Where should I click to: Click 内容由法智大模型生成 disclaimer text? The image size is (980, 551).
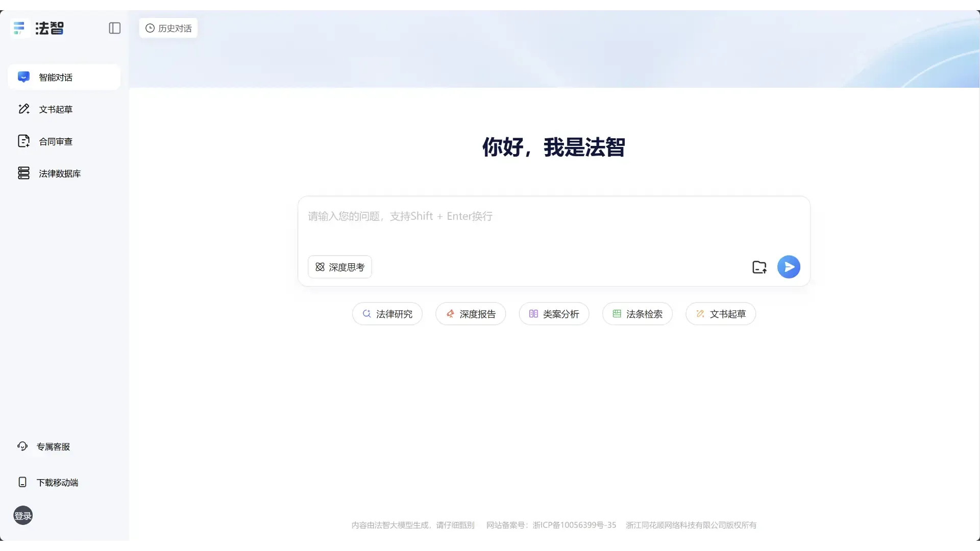(x=413, y=525)
